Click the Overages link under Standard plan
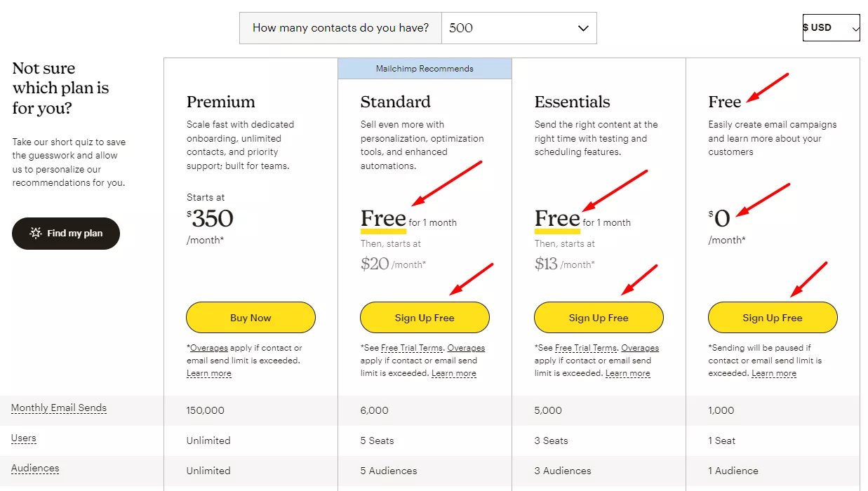The width and height of the screenshot is (868, 491). click(466, 347)
